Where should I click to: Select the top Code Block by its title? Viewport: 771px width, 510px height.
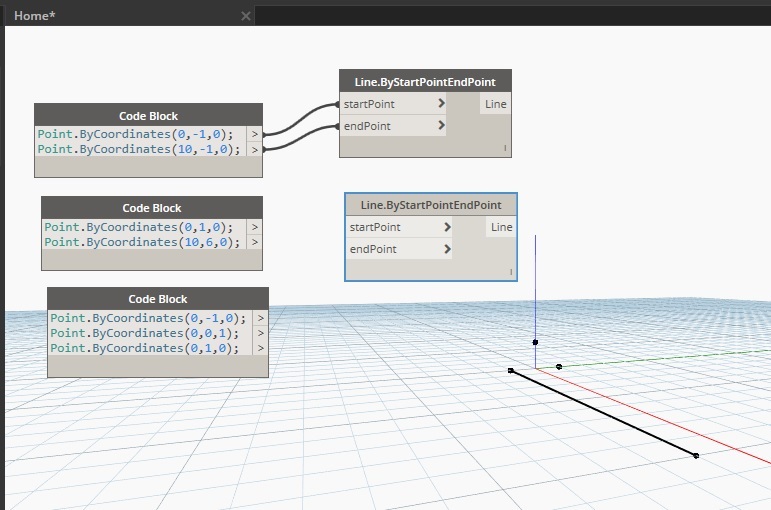148,115
